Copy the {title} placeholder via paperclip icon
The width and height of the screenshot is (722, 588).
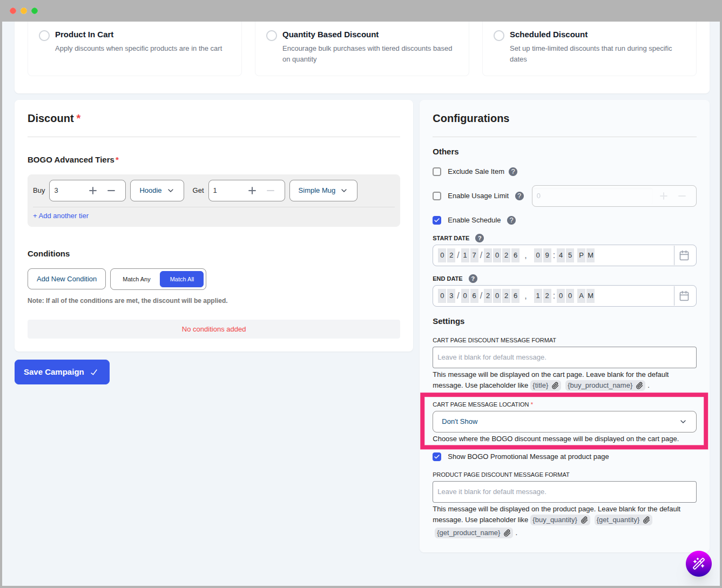(555, 386)
